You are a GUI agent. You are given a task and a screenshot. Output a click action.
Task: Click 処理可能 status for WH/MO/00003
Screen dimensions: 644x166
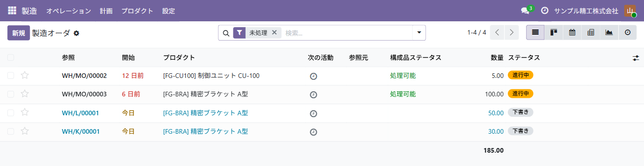pos(403,94)
